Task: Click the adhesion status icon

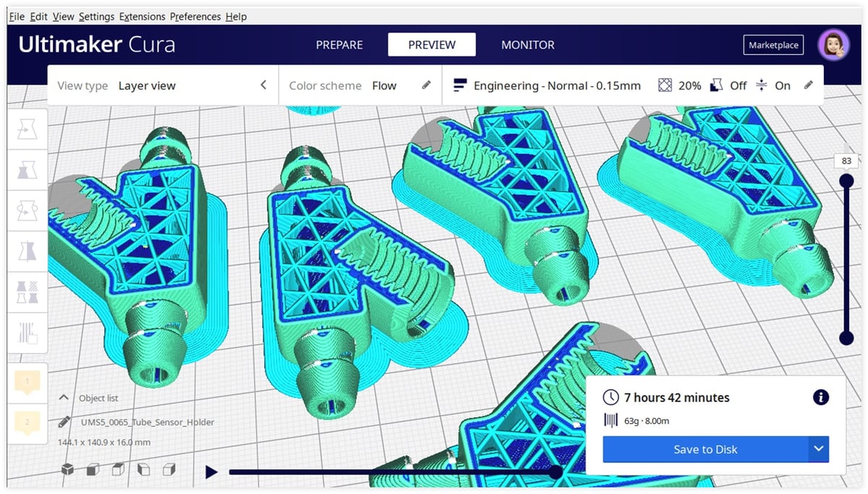Action: click(761, 85)
